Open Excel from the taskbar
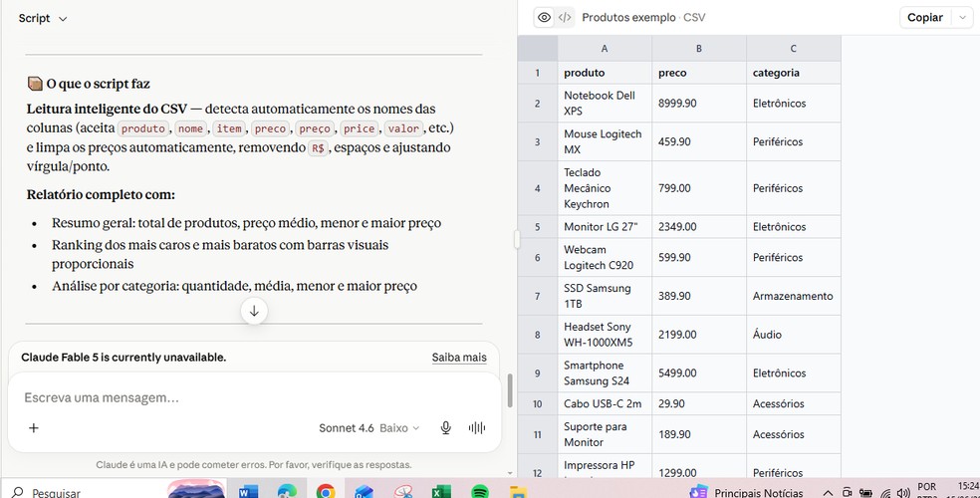This screenshot has height=498, width=980. 441,492
